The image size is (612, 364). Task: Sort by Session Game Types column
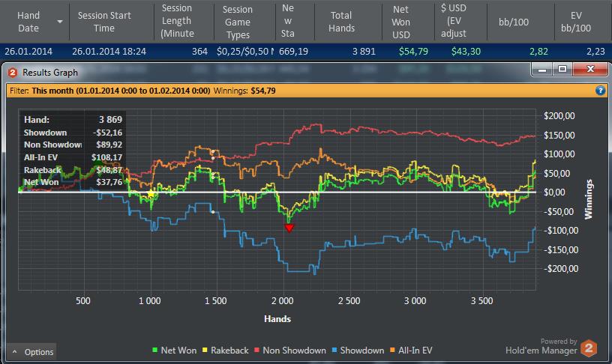(237, 22)
